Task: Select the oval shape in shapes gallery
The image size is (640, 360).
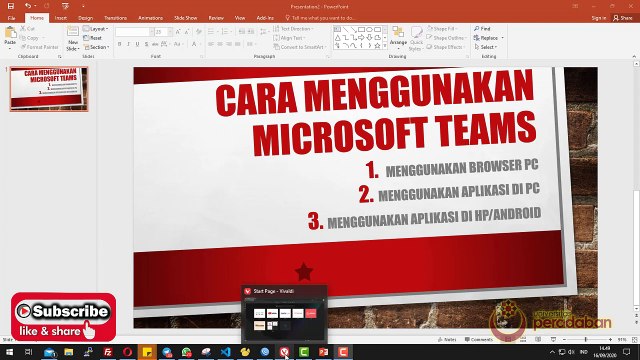Action: coord(369,29)
